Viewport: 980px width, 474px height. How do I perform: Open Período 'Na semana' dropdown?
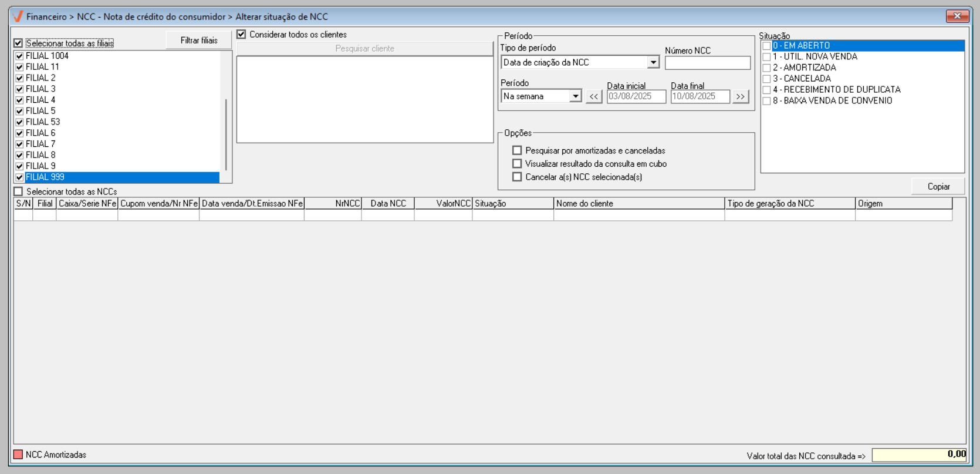(575, 96)
